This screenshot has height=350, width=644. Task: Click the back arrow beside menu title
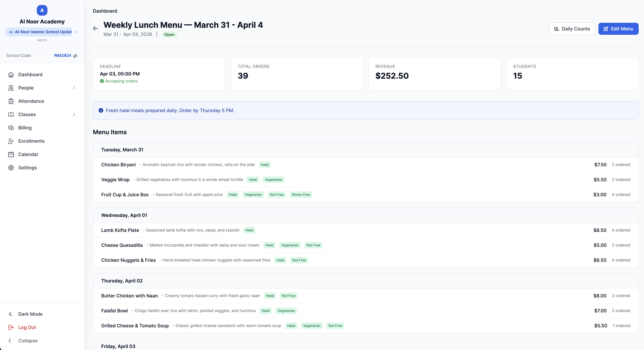coord(95,28)
